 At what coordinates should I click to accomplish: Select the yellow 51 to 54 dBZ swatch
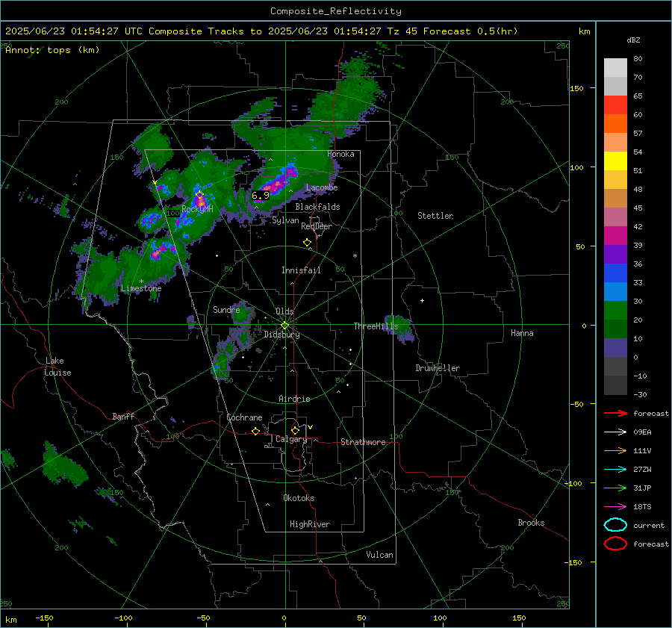tap(615, 161)
